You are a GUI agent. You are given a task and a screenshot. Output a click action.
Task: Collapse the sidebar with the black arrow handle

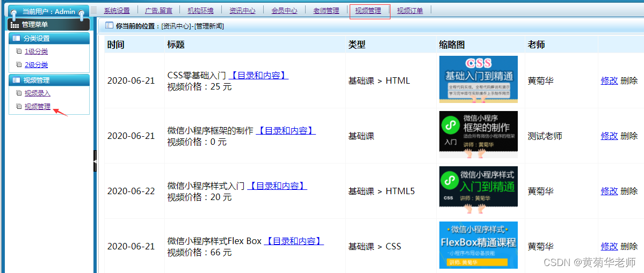pos(95,160)
